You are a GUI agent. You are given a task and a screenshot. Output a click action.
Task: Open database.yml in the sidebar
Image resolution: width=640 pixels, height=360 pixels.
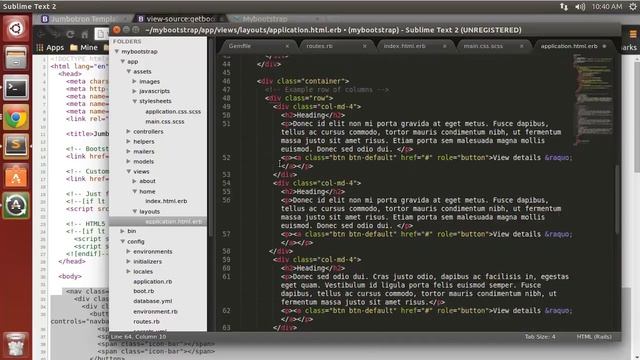click(x=153, y=301)
